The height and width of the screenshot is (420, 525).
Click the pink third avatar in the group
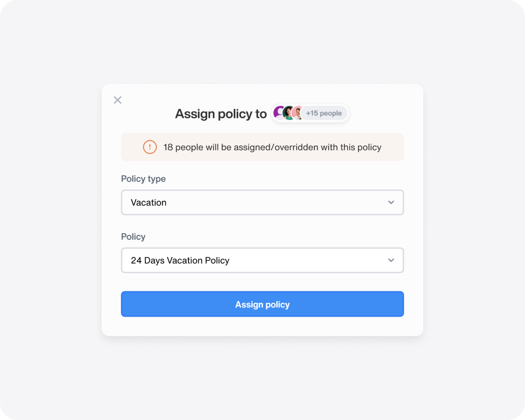click(x=296, y=112)
